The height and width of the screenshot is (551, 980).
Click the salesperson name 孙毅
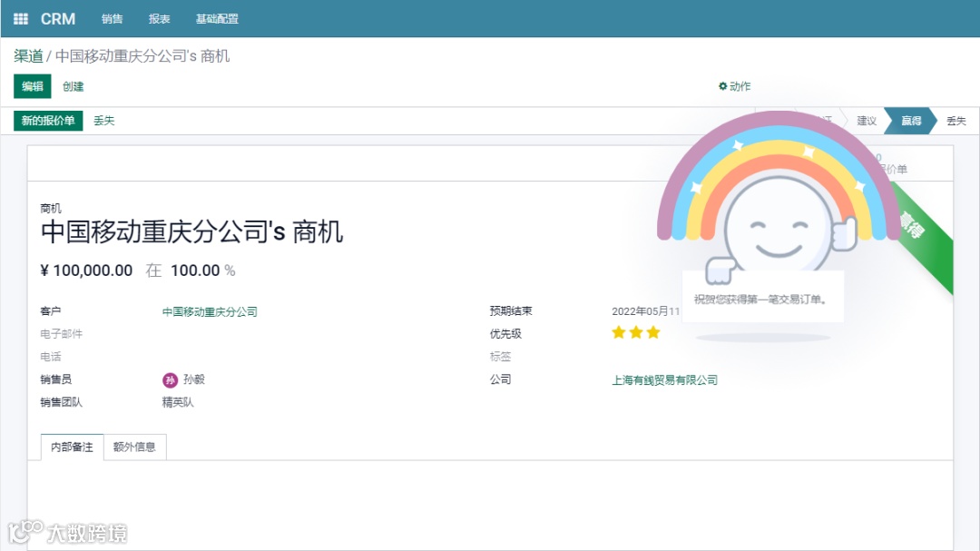tap(194, 379)
